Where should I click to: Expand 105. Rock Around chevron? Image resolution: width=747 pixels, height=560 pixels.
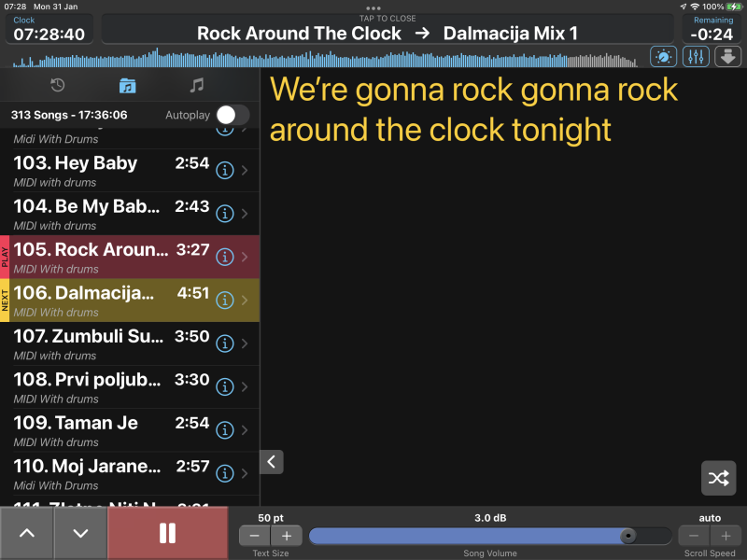245,257
